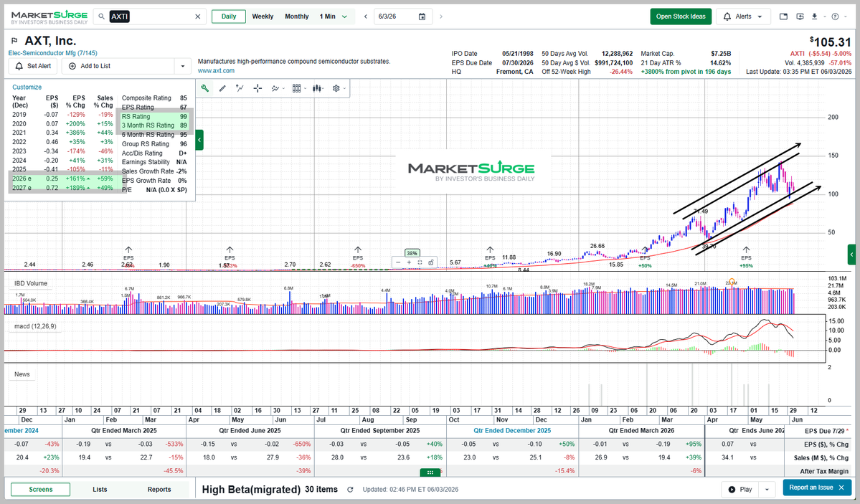Click the Composite Rating row
The image size is (860, 504).
click(154, 98)
